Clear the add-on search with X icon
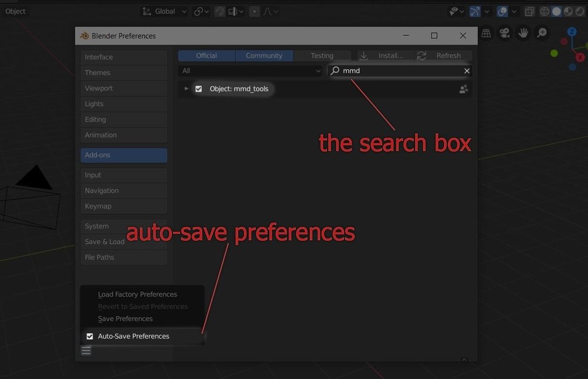 [x=467, y=71]
